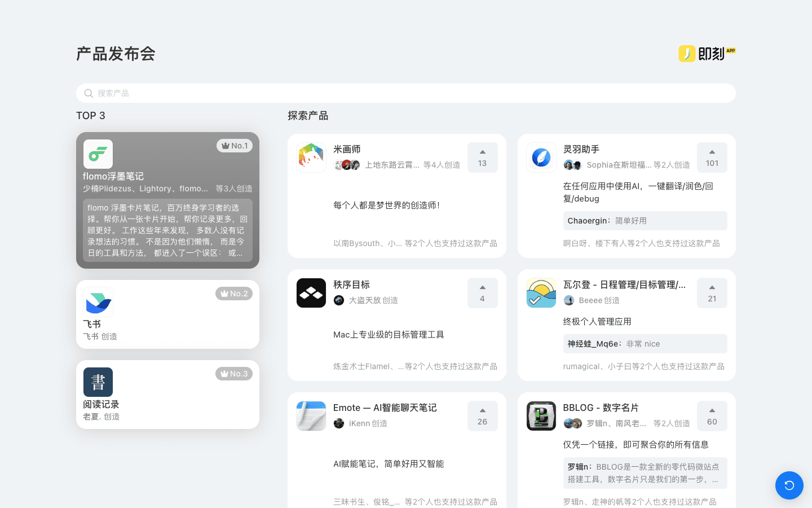Viewport: 812px width, 508px height.
Task: Click 老夏. 创造 creator text
Action: pyautogui.click(x=101, y=417)
